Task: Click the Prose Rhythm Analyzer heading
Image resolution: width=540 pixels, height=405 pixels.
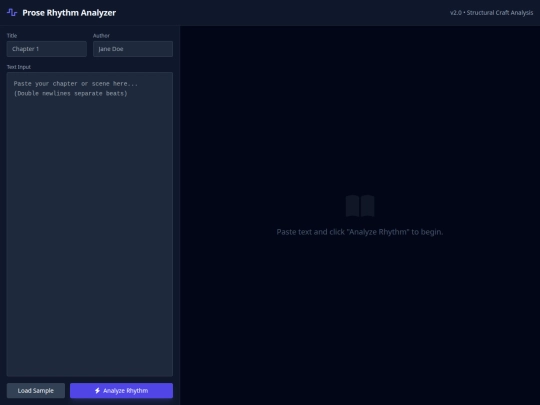Action: 69,13
